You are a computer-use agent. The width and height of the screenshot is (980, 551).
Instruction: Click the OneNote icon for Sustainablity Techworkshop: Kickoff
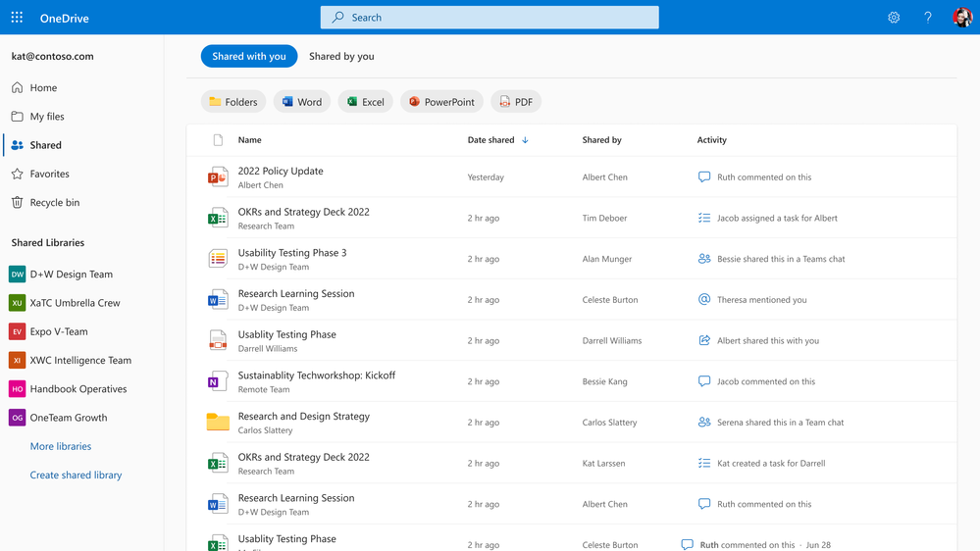(218, 381)
